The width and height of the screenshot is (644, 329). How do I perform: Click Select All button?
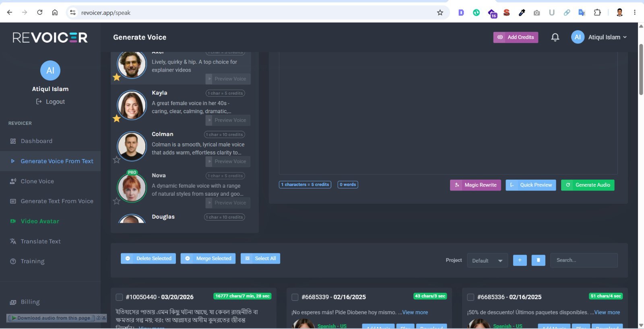tap(260, 259)
